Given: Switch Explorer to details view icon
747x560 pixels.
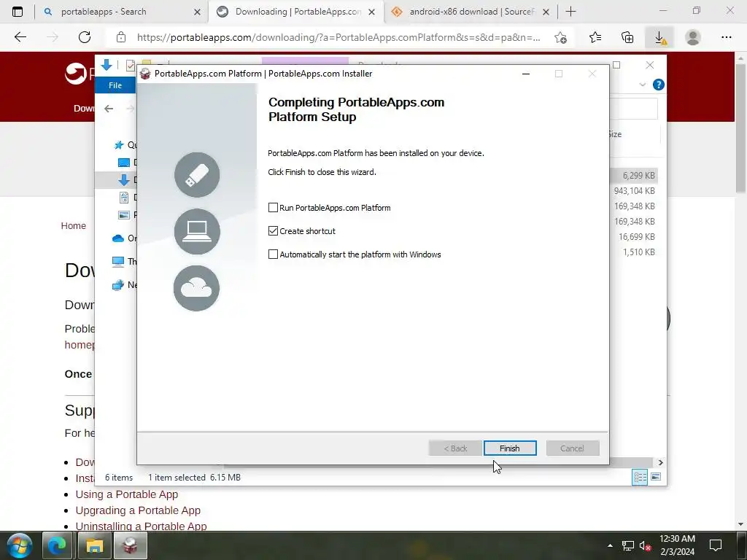Looking at the screenshot, I should pyautogui.click(x=640, y=477).
